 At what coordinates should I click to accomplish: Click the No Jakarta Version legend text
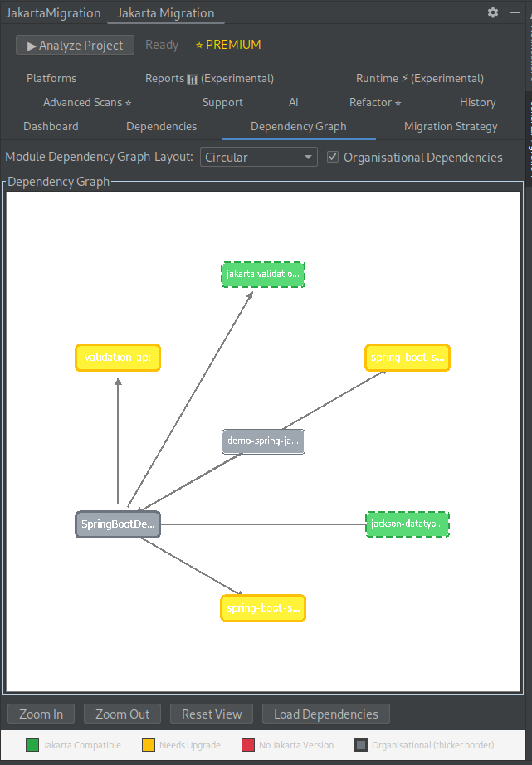pos(296,745)
